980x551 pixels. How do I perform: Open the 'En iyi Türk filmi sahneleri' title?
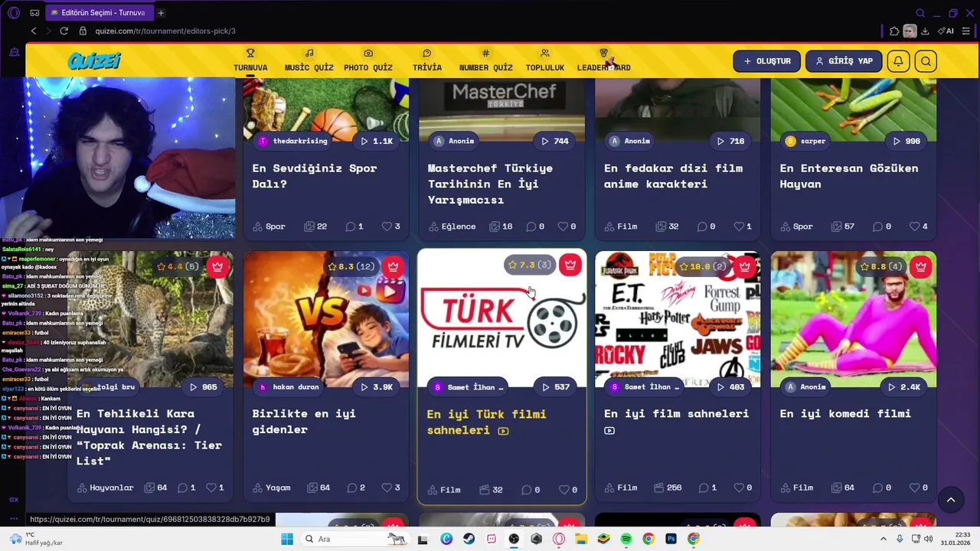(486, 422)
